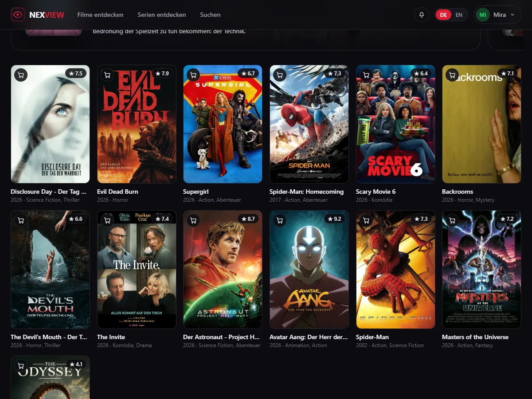Screen dimensions: 532x399
Task: Click the 9.2 rating badge on Avatar Aang
Action: tap(335, 219)
